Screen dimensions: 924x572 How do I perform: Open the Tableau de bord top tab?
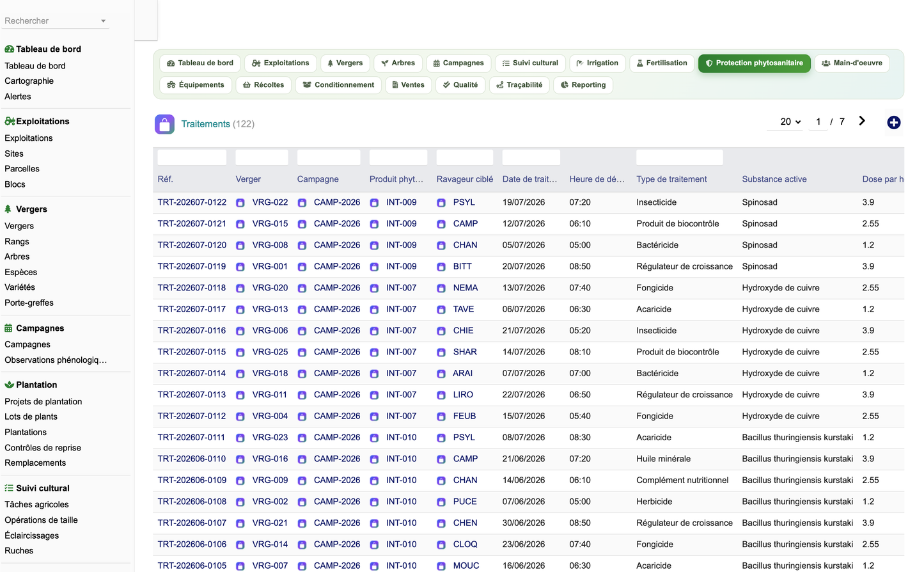(200, 63)
